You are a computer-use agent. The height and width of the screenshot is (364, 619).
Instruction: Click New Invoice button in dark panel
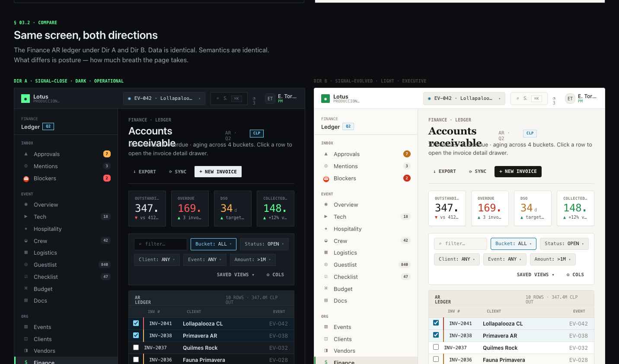218,172
